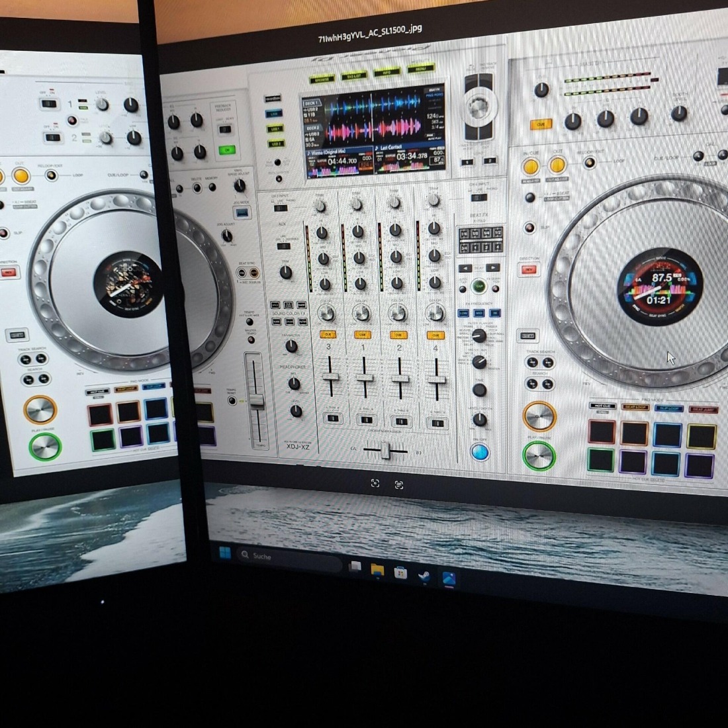728x728 pixels.
Task: Click the MENU button above the screen
Action: pyautogui.click(x=421, y=68)
